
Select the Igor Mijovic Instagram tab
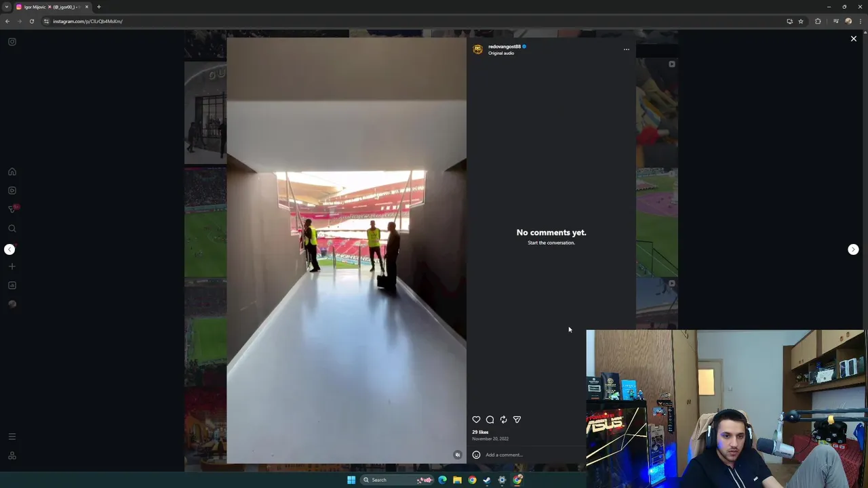tap(52, 7)
